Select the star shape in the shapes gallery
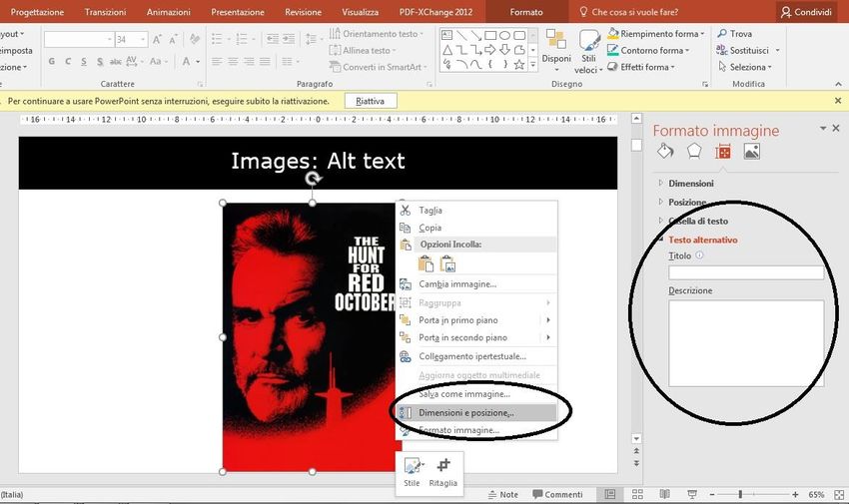 [518, 65]
